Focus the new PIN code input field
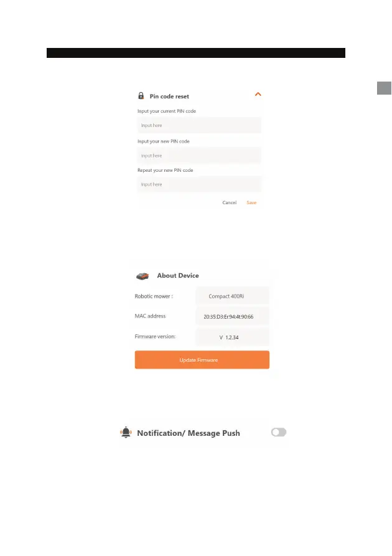The height and width of the screenshot is (556, 392). coord(199,155)
